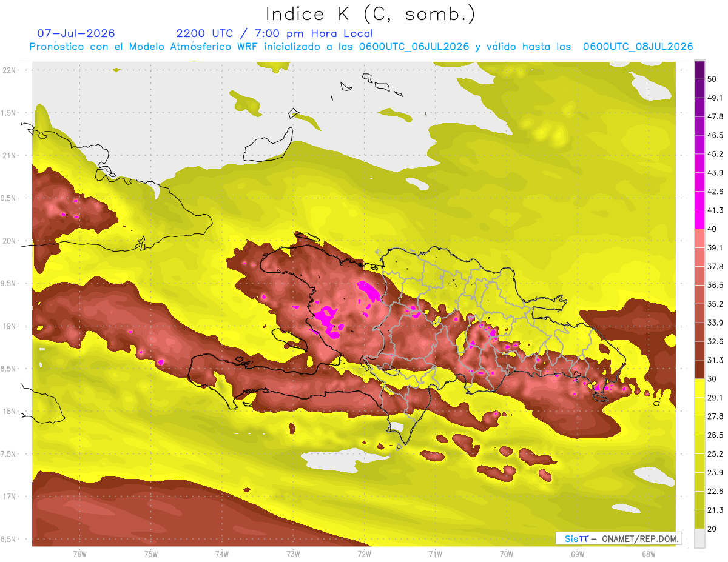The height and width of the screenshot is (562, 728).
Task: Click the colorbar value "20"
Action: tap(712, 529)
